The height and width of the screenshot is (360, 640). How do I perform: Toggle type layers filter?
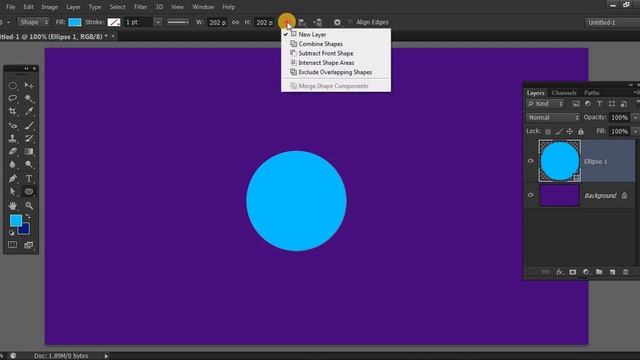(600, 104)
